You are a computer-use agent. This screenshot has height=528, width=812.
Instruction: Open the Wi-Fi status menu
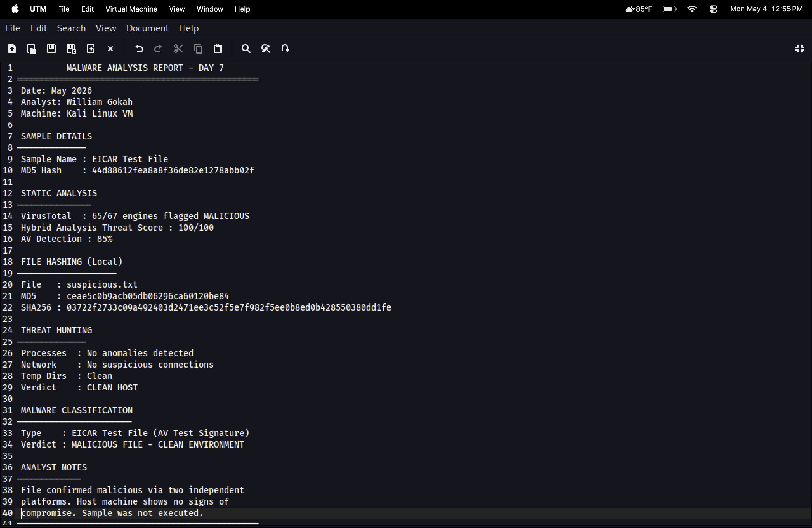(x=692, y=9)
